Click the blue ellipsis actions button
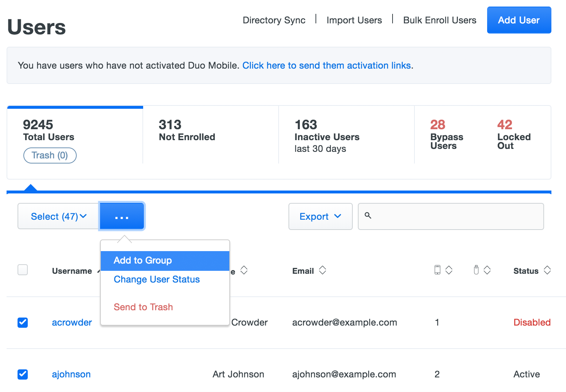 point(122,216)
